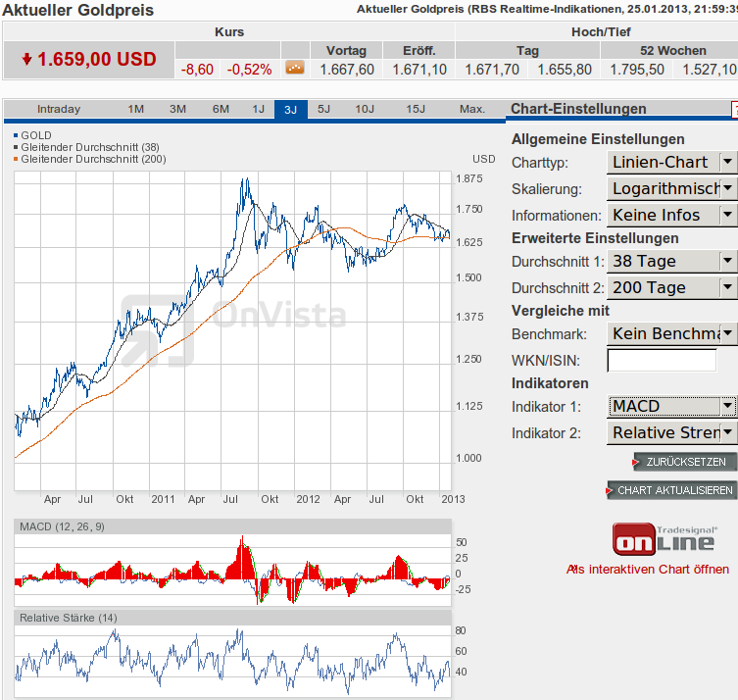Click the 52 Wochen high value 1.795,50
Image resolution: width=738 pixels, height=700 pixels.
637,70
